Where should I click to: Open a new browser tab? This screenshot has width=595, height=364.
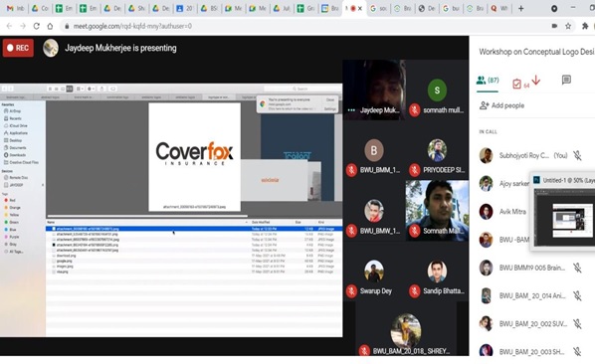tap(520, 8)
